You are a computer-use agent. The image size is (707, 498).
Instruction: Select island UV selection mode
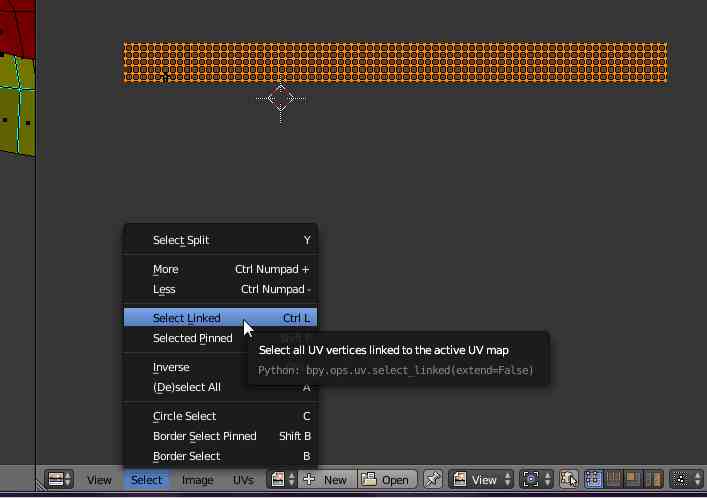pyautogui.click(x=654, y=479)
